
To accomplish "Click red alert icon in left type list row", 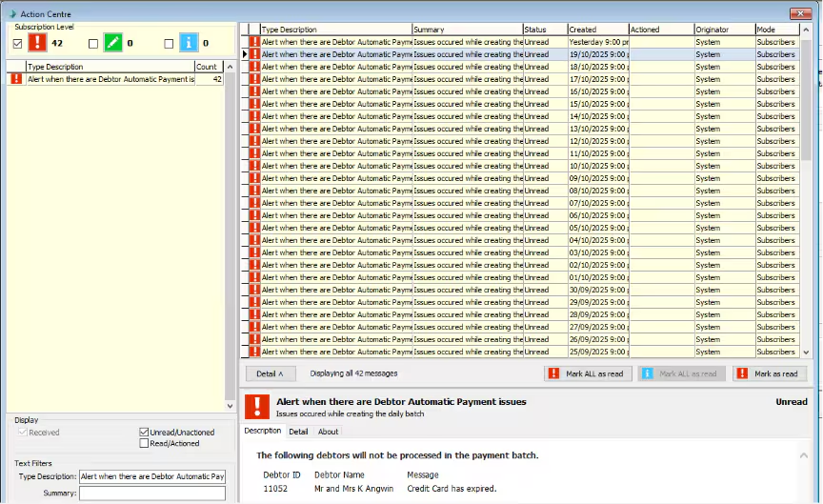I will pyautogui.click(x=16, y=79).
